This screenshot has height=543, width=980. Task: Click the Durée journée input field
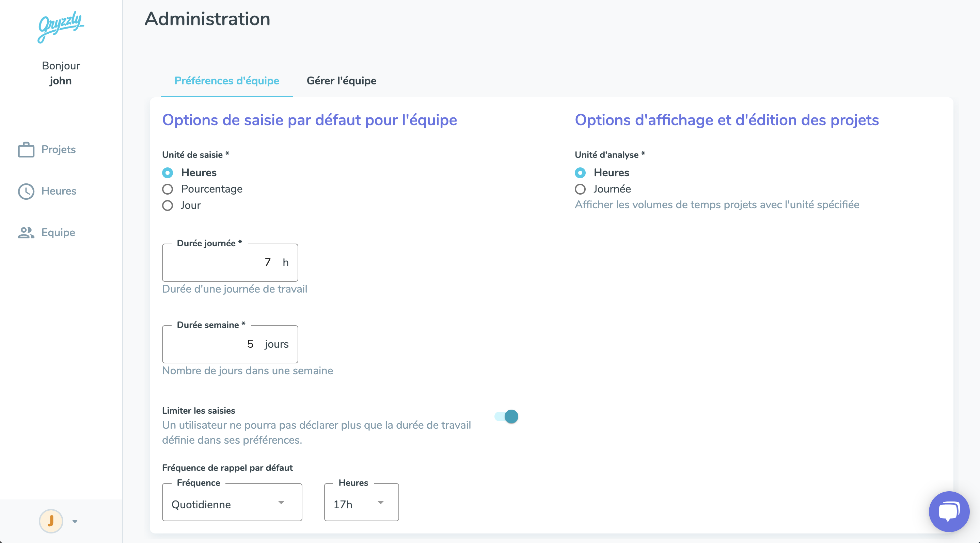pos(230,263)
